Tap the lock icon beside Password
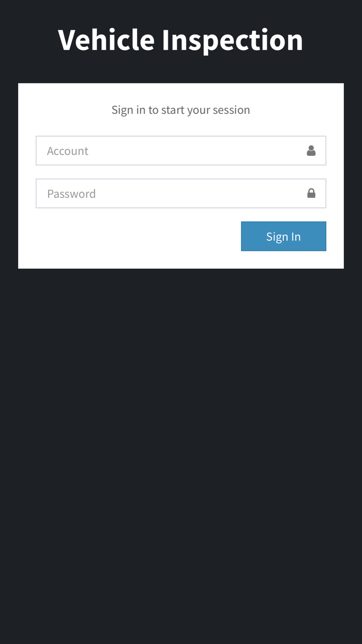Screen dimensions: 362x644 [311, 193]
